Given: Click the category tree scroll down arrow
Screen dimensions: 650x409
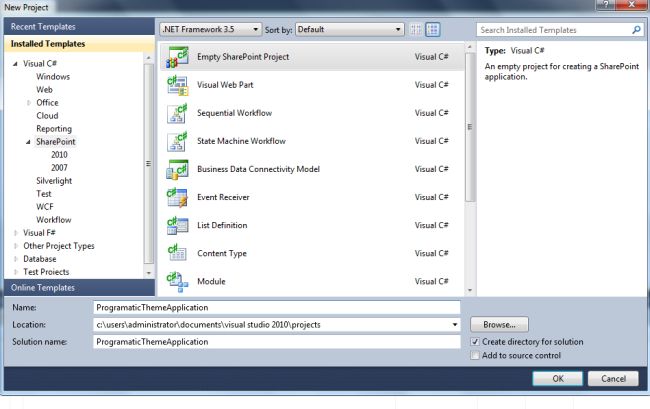Looking at the screenshot, I should 149,273.
